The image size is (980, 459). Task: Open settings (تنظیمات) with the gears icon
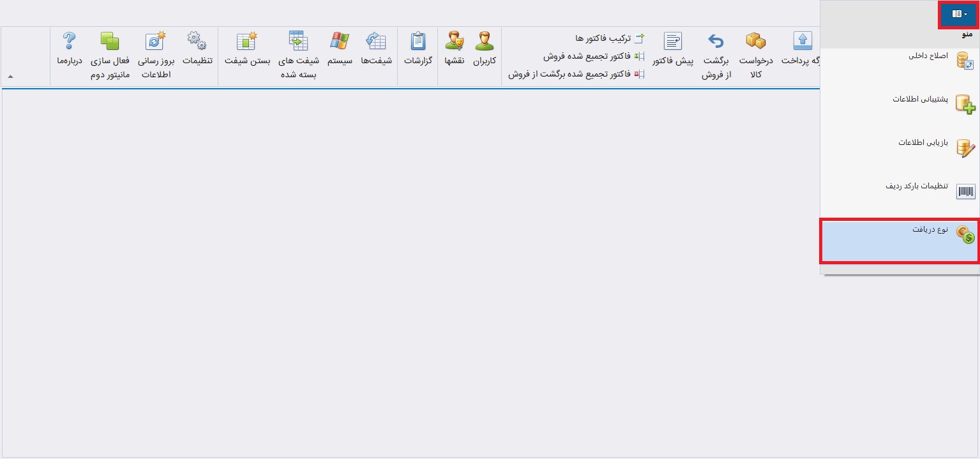coord(197,42)
